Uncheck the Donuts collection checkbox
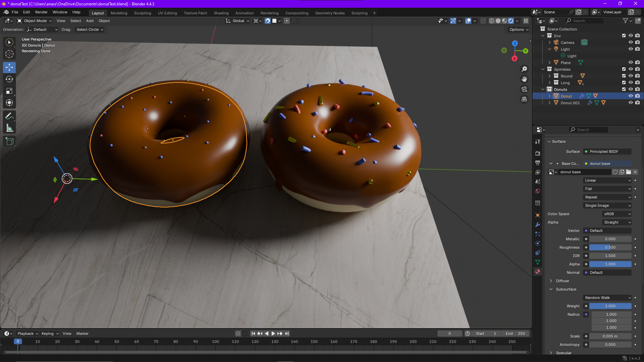Viewport: 644px width, 362px height. point(624,89)
